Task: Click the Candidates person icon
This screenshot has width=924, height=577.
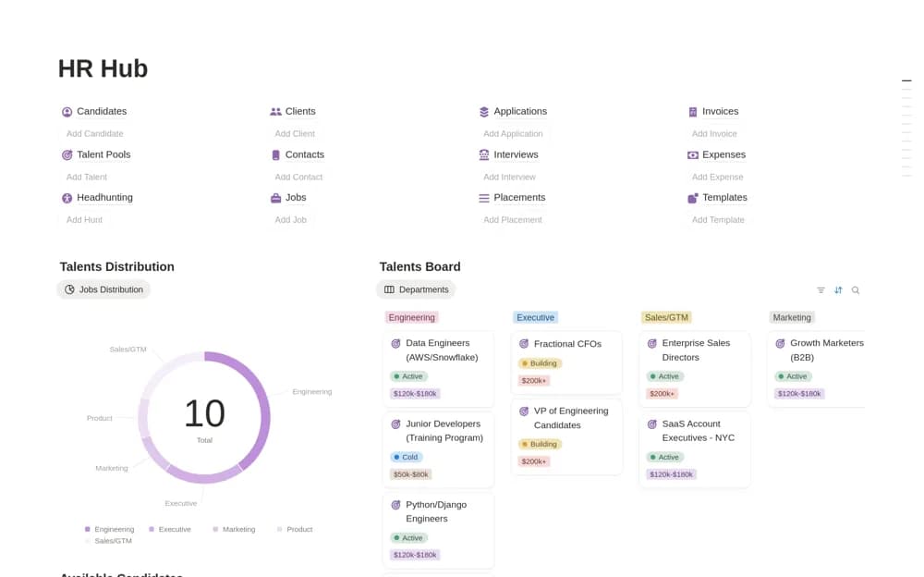Action: coord(67,112)
